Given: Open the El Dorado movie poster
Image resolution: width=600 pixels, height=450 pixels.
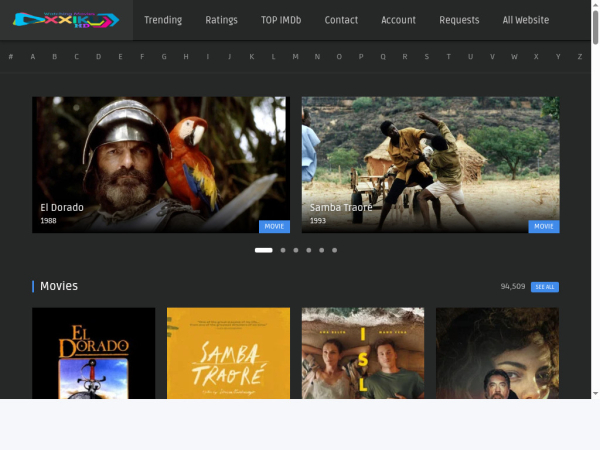Looking at the screenshot, I should 94,353.
